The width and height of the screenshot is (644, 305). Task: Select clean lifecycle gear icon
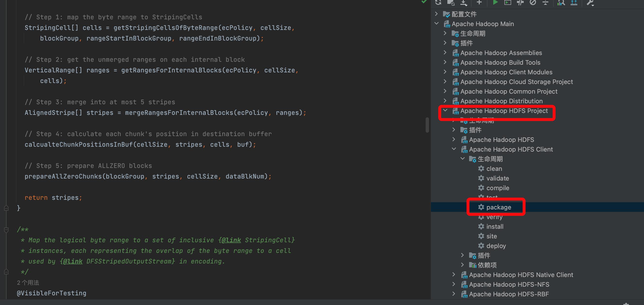pyautogui.click(x=481, y=168)
